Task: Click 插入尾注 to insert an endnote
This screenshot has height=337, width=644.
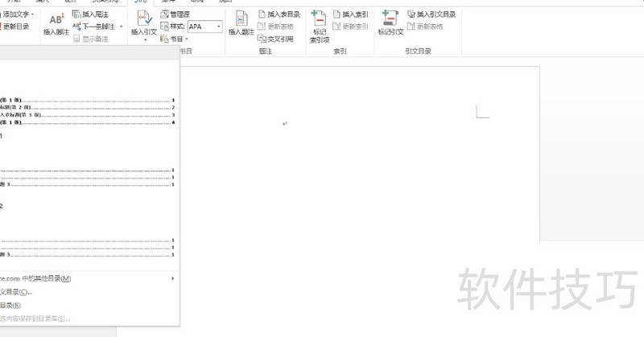Action: (90, 14)
